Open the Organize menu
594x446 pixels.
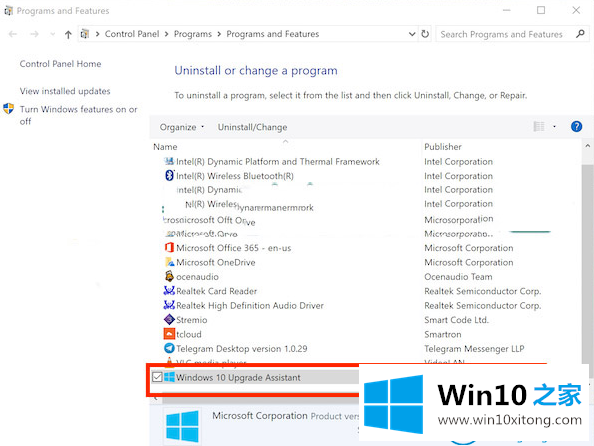pyautogui.click(x=181, y=127)
